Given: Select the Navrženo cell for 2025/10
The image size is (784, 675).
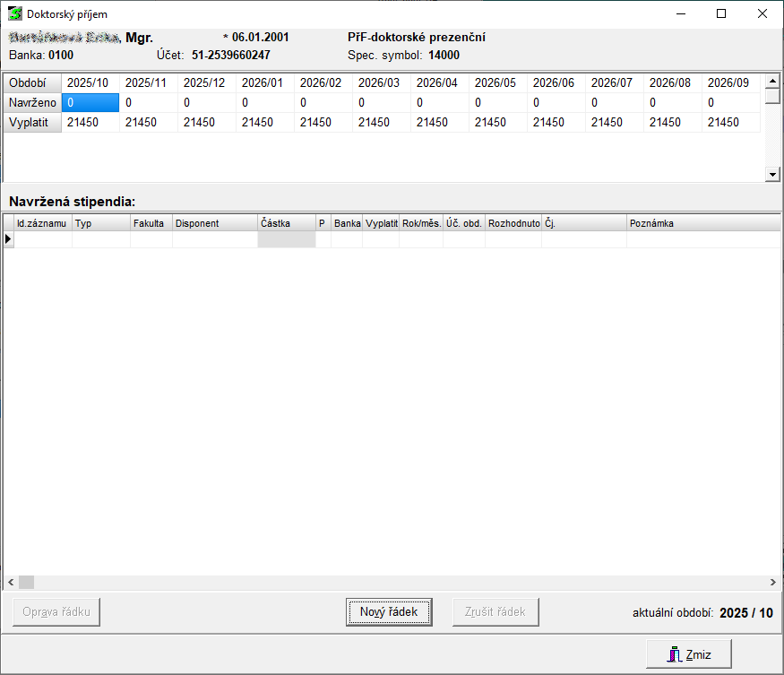Looking at the screenshot, I should (x=90, y=102).
